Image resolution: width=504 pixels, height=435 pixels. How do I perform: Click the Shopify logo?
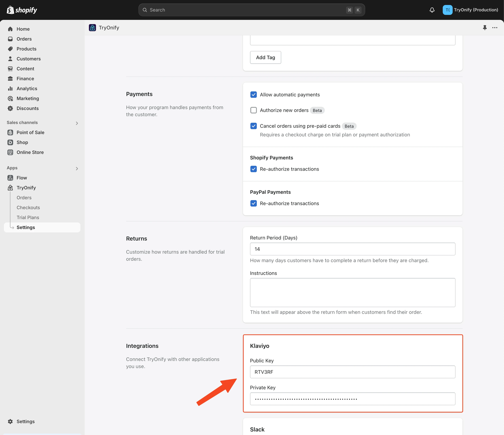[22, 10]
